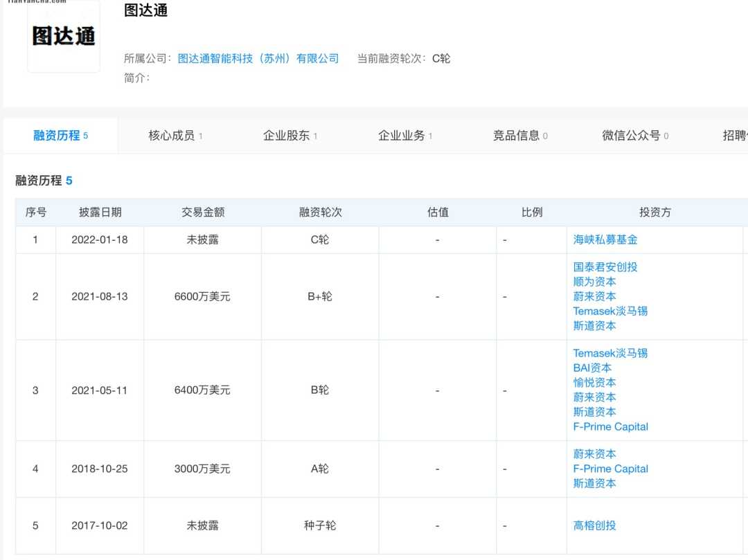Click the B+轮 round cell
748x560 pixels.
click(x=319, y=296)
